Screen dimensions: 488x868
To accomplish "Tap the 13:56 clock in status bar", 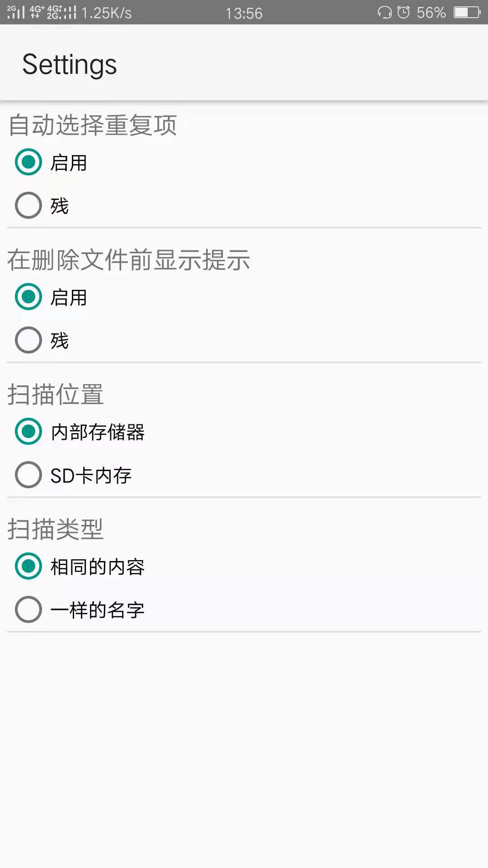I will (244, 13).
